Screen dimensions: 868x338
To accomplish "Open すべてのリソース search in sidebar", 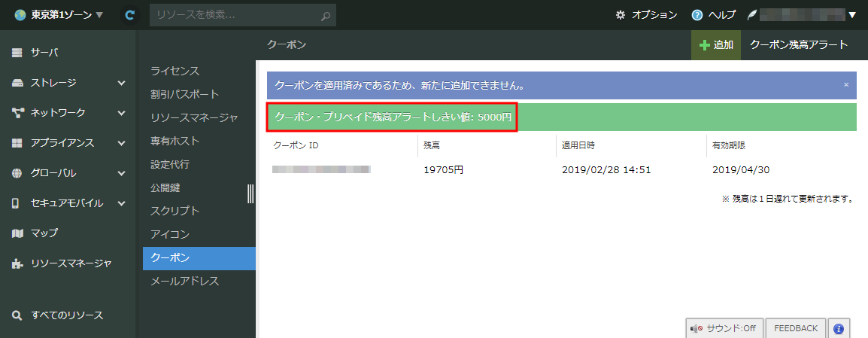I will pyautogui.click(x=67, y=315).
